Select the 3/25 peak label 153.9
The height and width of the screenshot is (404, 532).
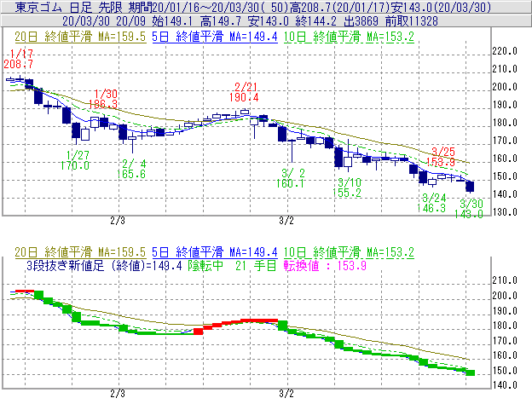point(440,161)
